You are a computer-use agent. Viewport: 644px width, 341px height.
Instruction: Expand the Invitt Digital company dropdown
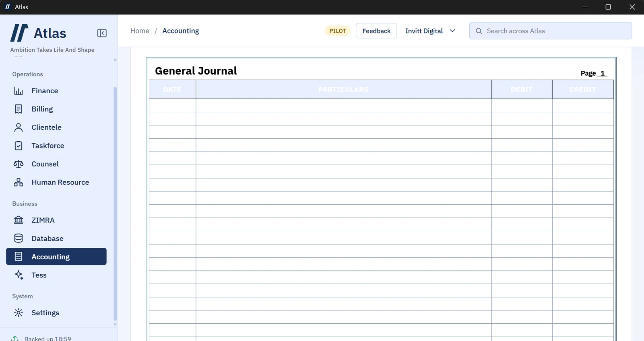coord(430,31)
